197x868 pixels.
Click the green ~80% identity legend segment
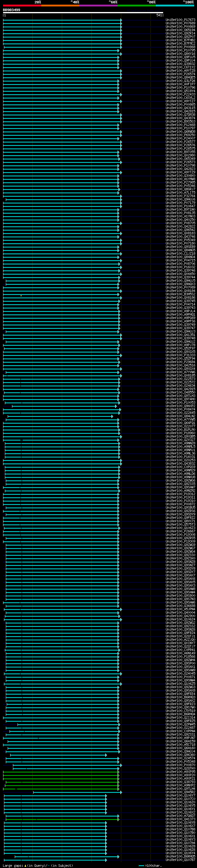click(x=137, y=6)
